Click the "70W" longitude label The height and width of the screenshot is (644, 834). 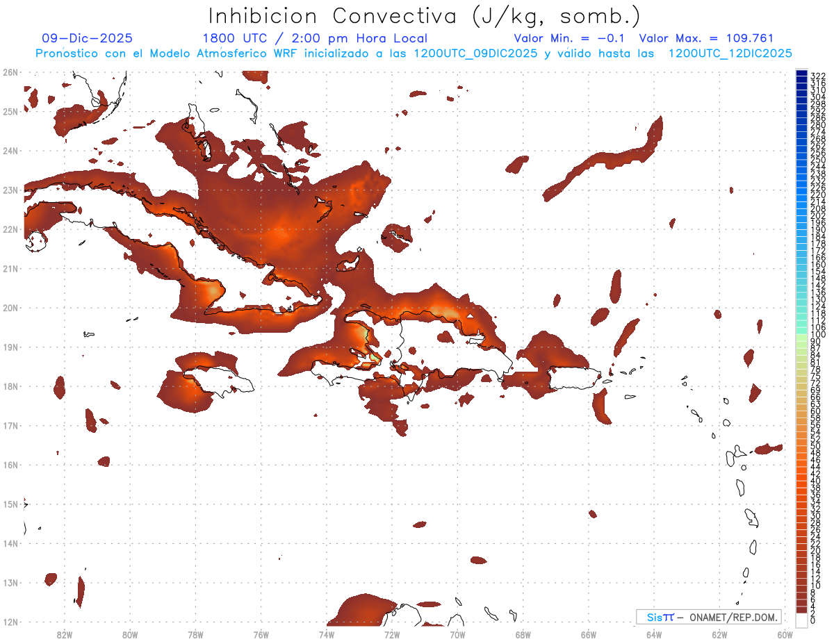[x=457, y=634]
